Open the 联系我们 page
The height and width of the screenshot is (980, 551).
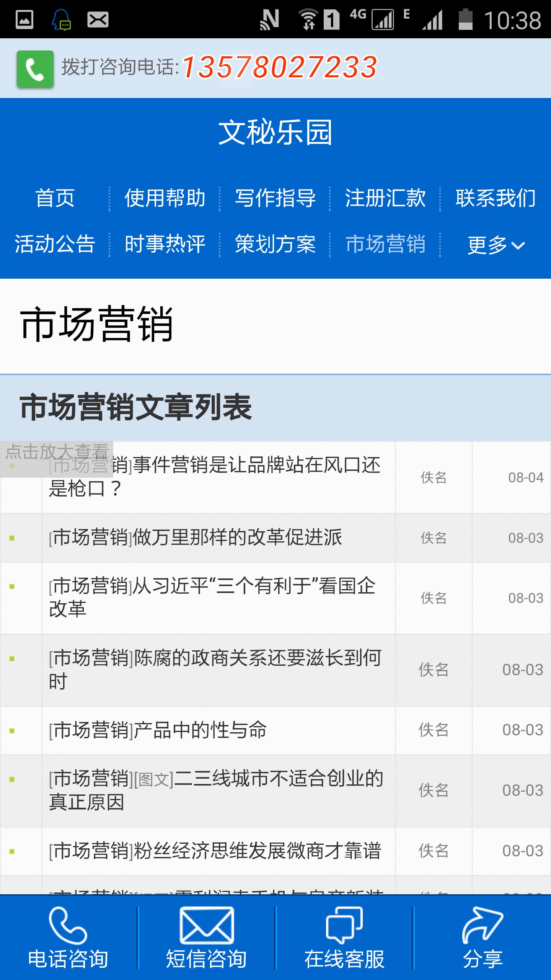[x=496, y=198]
